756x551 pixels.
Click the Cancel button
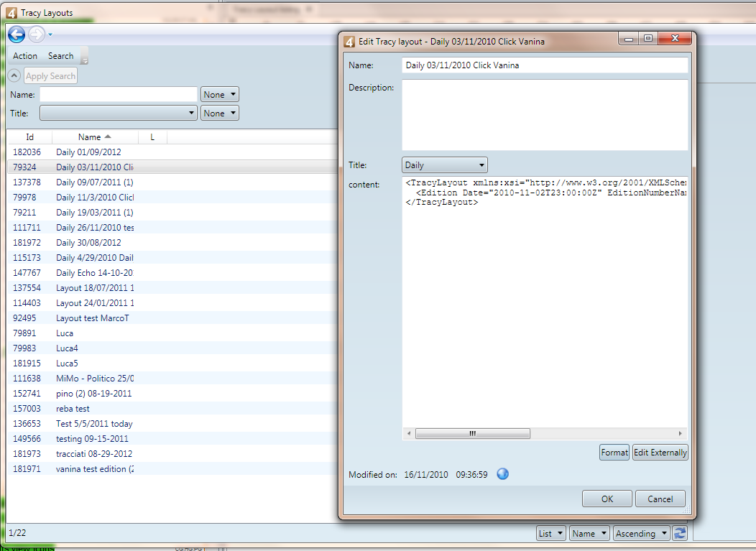pos(660,499)
